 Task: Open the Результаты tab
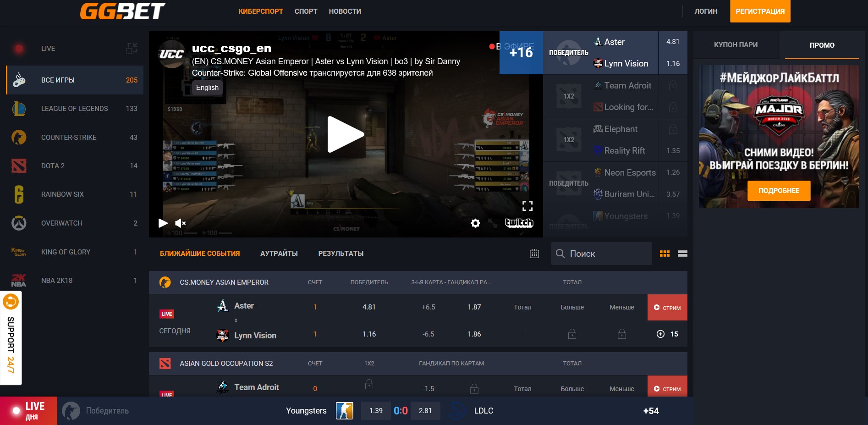click(x=341, y=254)
